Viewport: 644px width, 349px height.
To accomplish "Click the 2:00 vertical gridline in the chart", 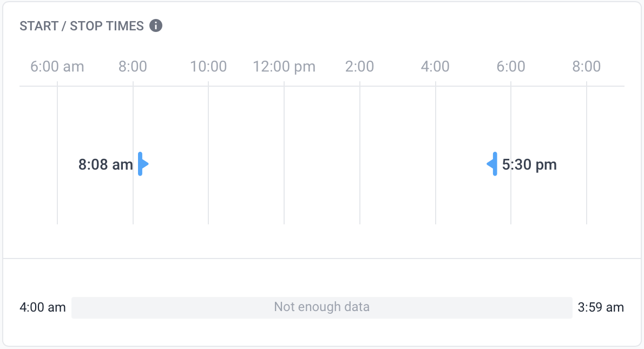I will tap(360, 153).
